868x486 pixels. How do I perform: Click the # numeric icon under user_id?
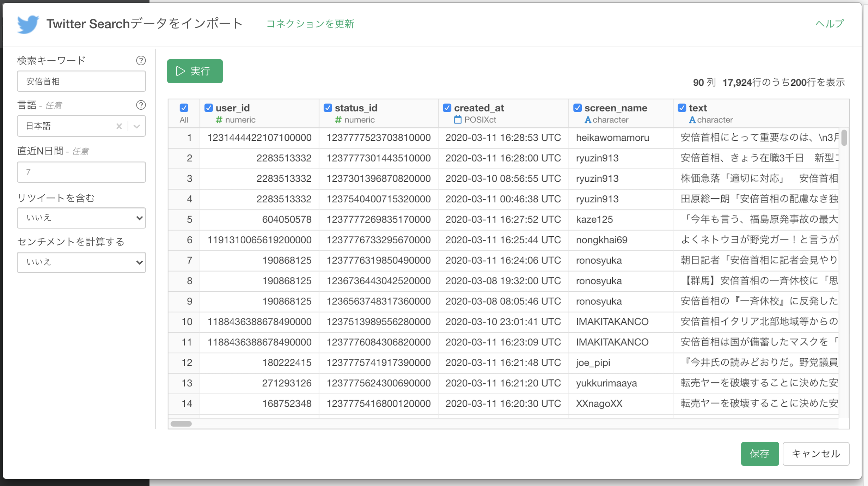(x=219, y=120)
